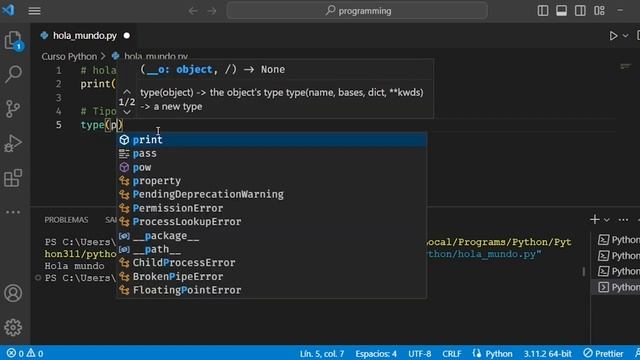Show previous signature help overload

[x=127, y=92]
